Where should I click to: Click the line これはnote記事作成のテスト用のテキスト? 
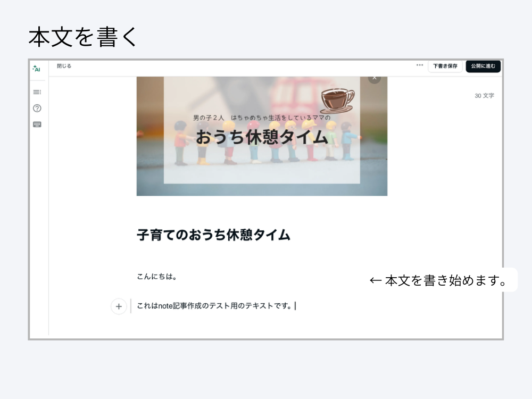(x=213, y=306)
